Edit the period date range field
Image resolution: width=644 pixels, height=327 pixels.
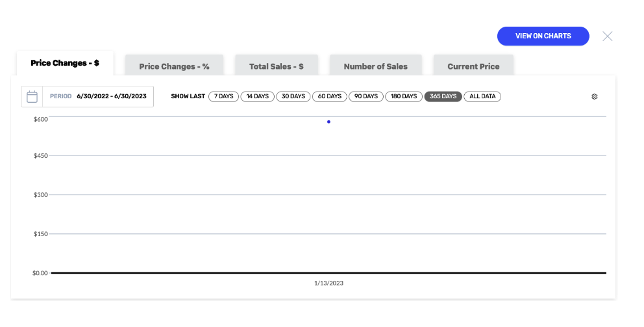98,96
